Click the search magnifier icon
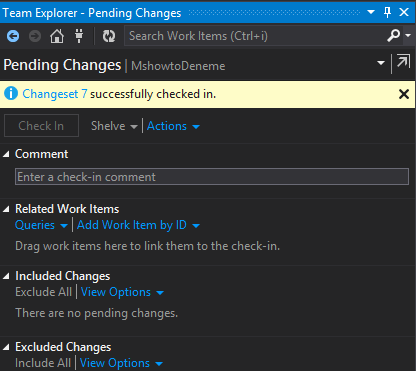 click(x=394, y=35)
